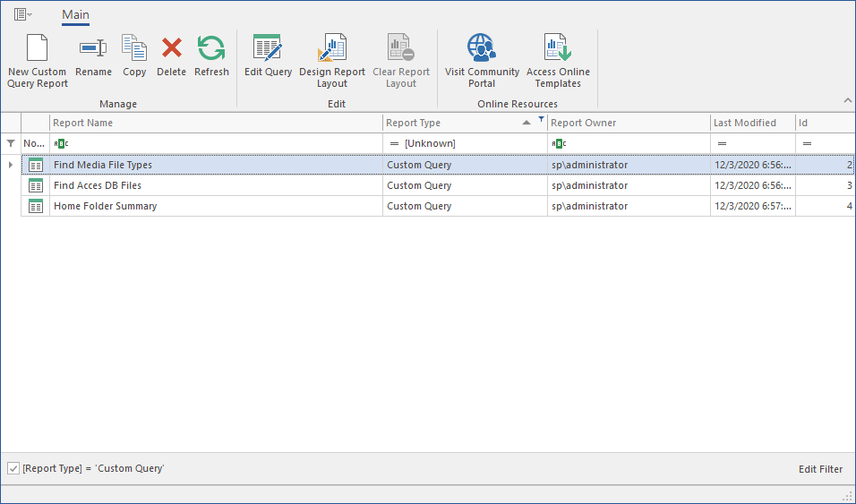Refresh the report list
856x504 pixels.
pos(211,48)
